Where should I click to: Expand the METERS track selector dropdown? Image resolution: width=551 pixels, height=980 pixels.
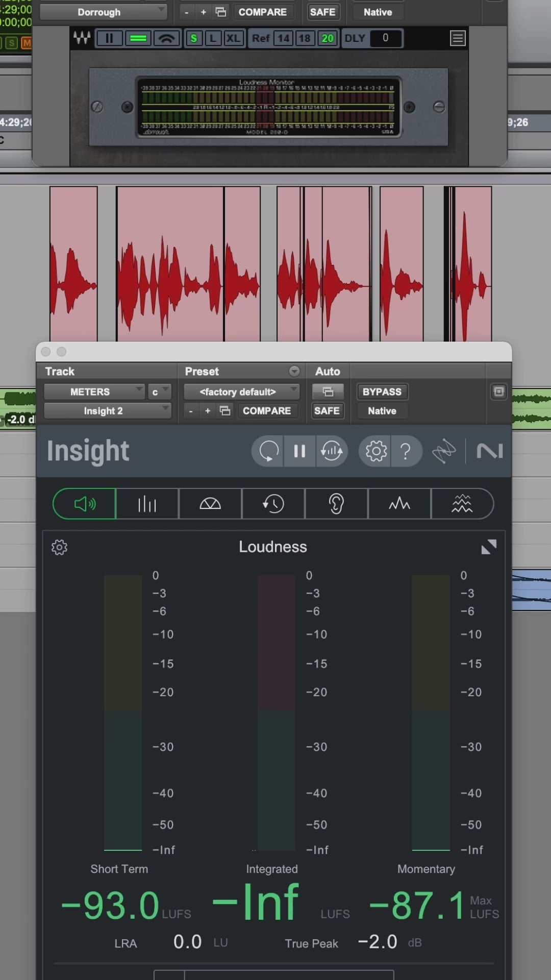coord(94,392)
